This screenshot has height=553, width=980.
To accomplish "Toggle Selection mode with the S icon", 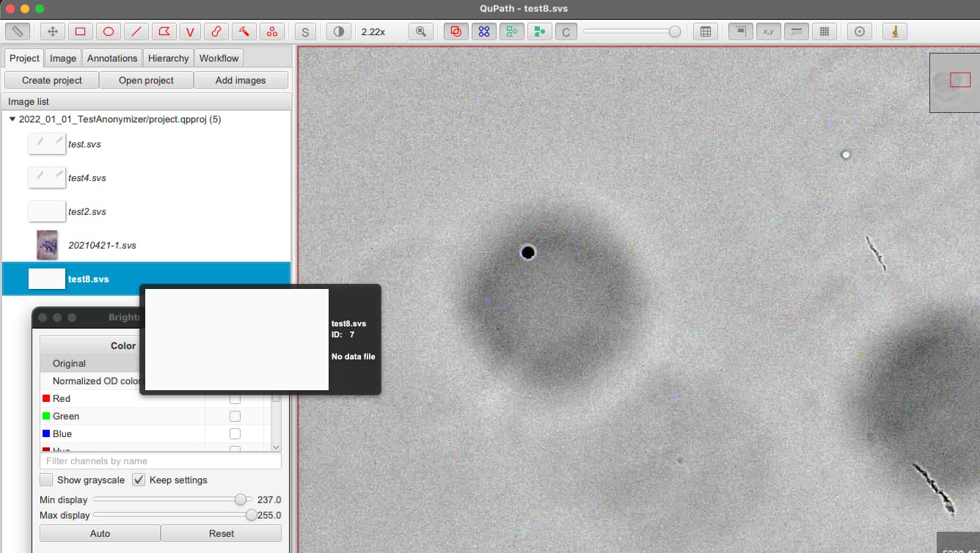I will coord(305,32).
